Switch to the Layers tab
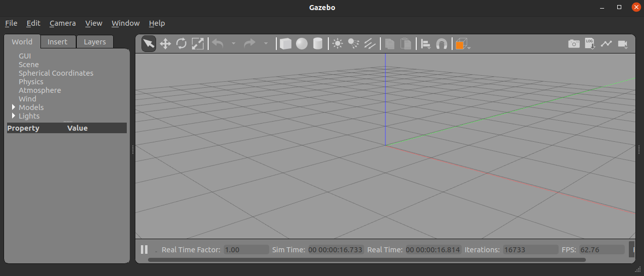Viewport: 644px width, 276px height. (x=95, y=42)
